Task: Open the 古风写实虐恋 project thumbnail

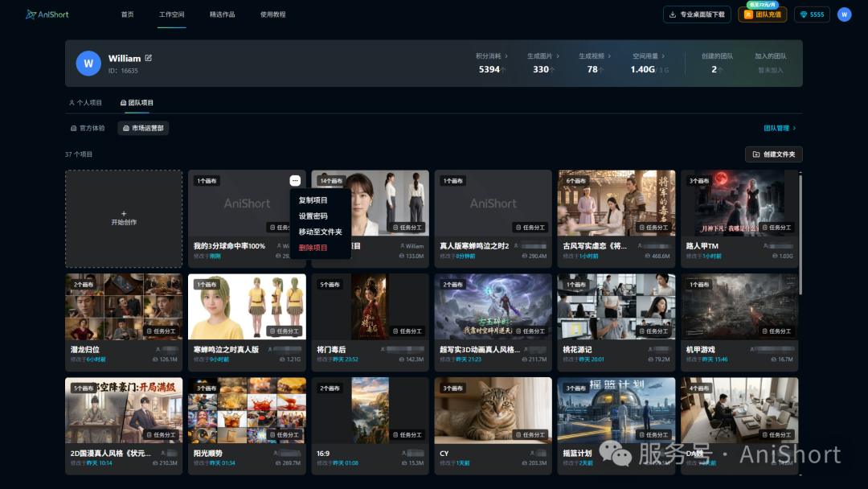Action: coord(616,203)
